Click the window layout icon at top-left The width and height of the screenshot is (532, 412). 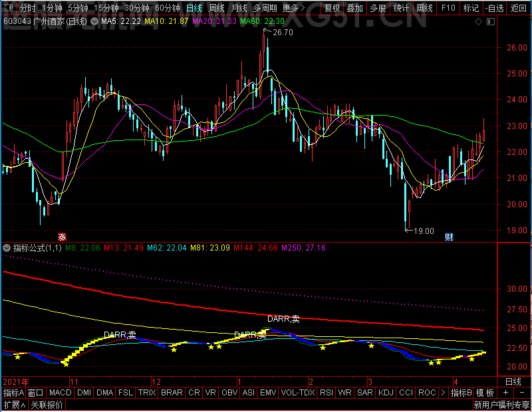tap(9, 7)
